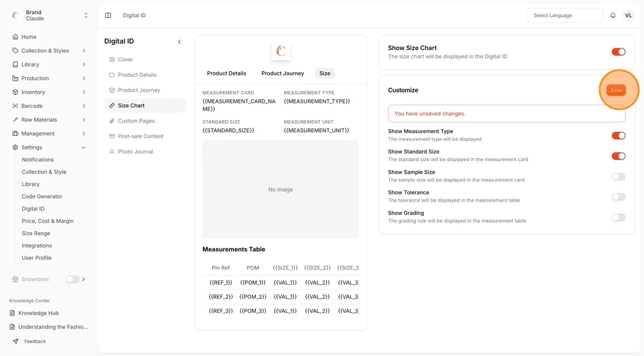This screenshot has width=644, height=356.
Task: Enable the Show Grading toggle
Action: tap(619, 217)
